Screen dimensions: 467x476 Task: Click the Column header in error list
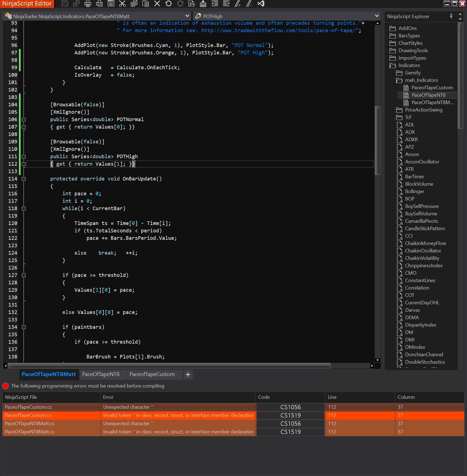coord(430,397)
